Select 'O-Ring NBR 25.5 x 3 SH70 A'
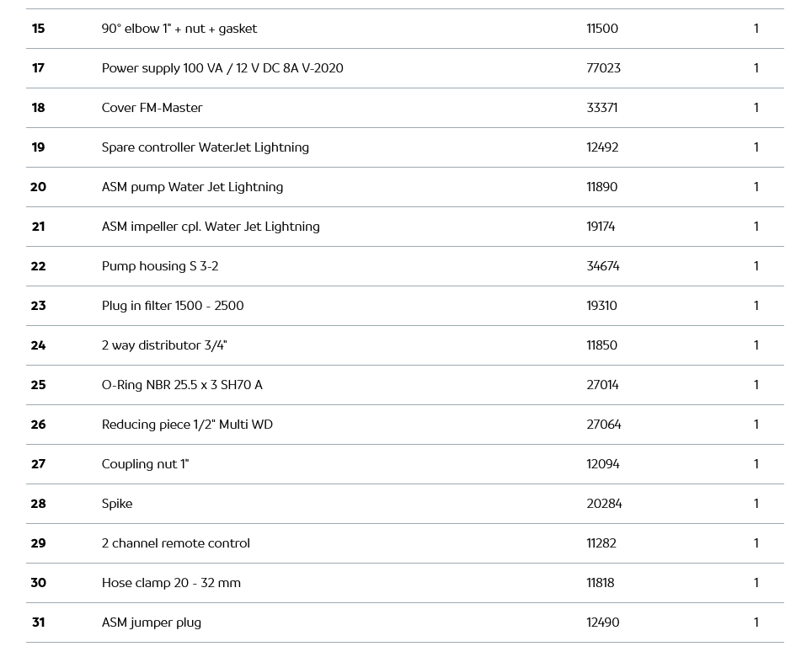This screenshot has width=812, height=668. click(x=182, y=385)
